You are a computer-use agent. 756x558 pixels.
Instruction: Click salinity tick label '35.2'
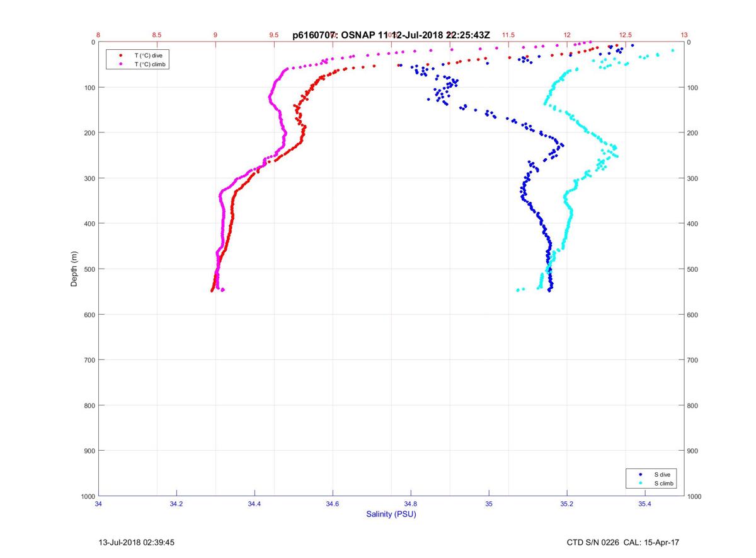point(567,504)
